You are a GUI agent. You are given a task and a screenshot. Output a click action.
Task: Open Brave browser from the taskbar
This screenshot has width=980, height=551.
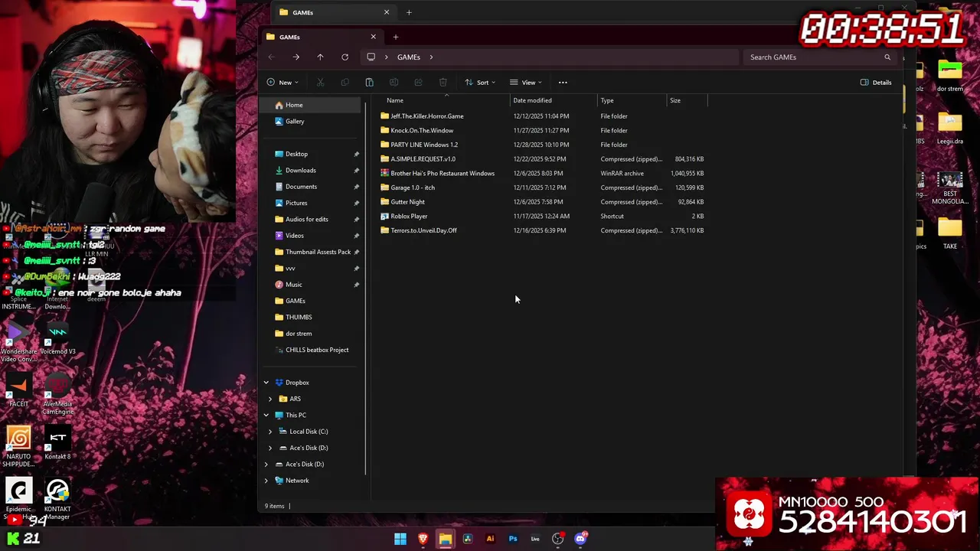click(x=423, y=539)
